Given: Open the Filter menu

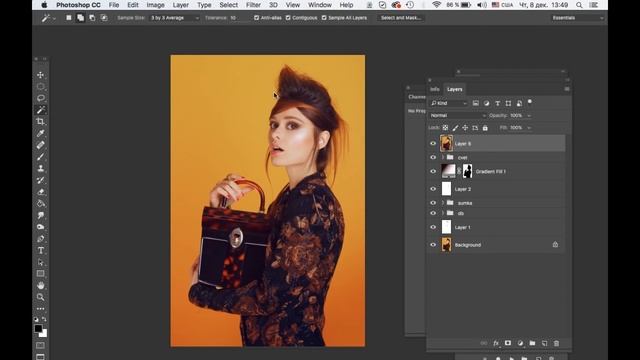Looking at the screenshot, I should point(253,5).
